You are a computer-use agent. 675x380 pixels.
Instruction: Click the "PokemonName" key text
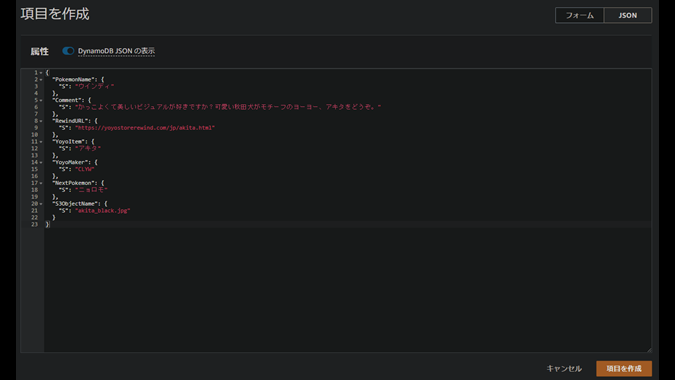point(74,80)
